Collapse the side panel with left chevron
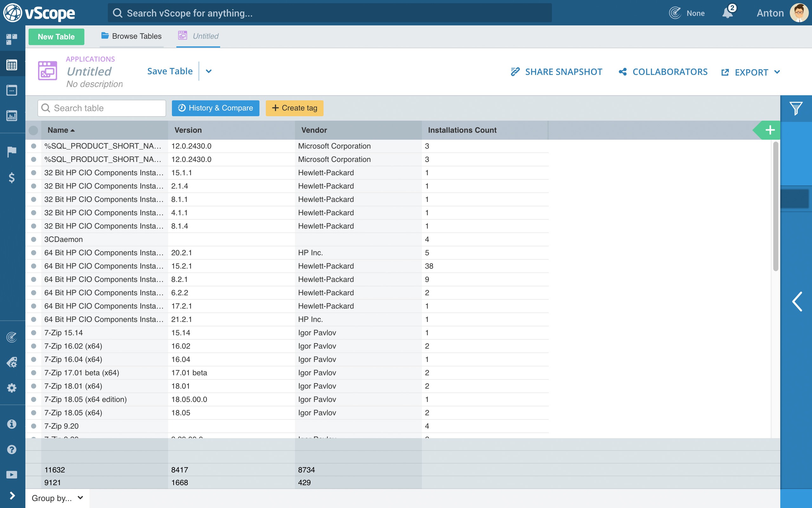This screenshot has height=508, width=812. tap(797, 301)
